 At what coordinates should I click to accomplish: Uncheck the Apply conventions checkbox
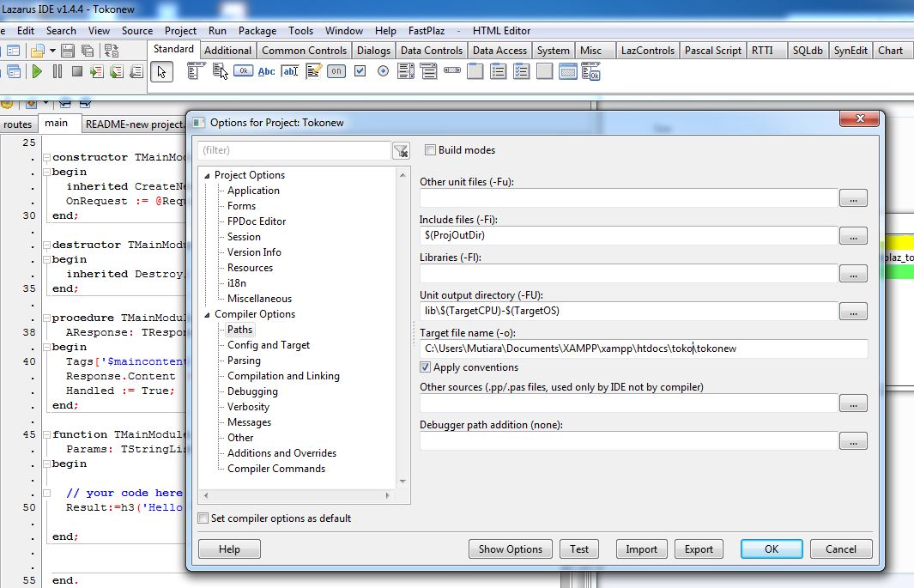[425, 367]
